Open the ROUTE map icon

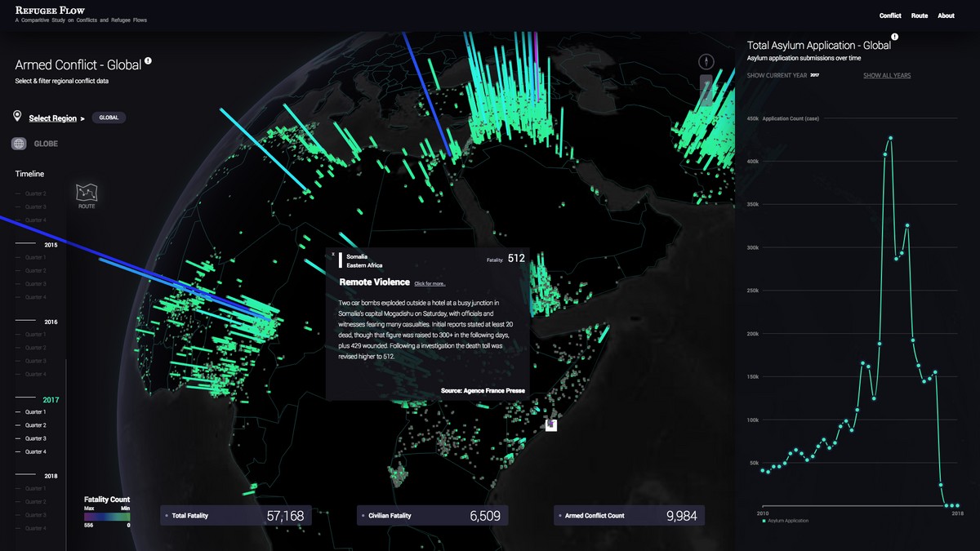coord(87,196)
